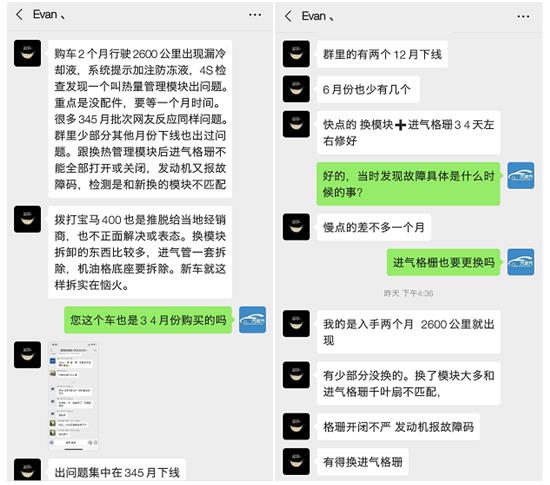
Task: Tap the back arrow in left chat header
Action: tap(20, 15)
